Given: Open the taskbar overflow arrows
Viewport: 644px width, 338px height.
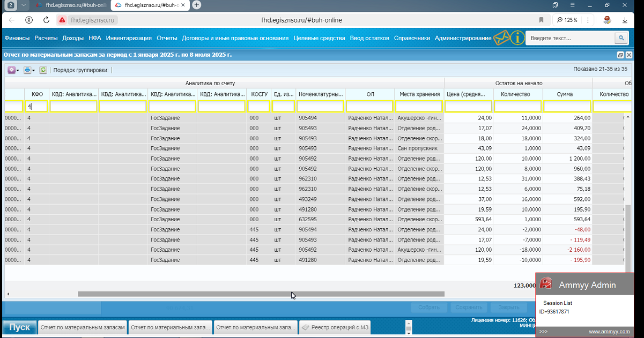Looking at the screenshot, I should click(409, 327).
